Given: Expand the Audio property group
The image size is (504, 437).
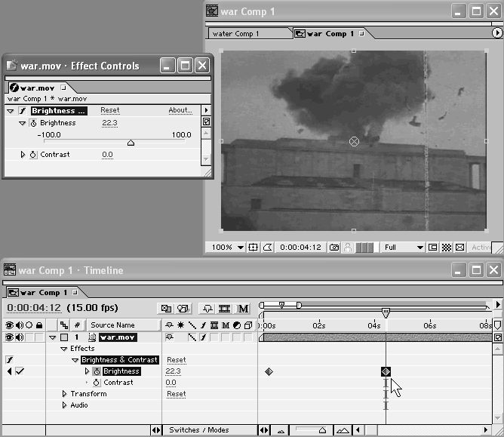Looking at the screenshot, I should tap(64, 405).
